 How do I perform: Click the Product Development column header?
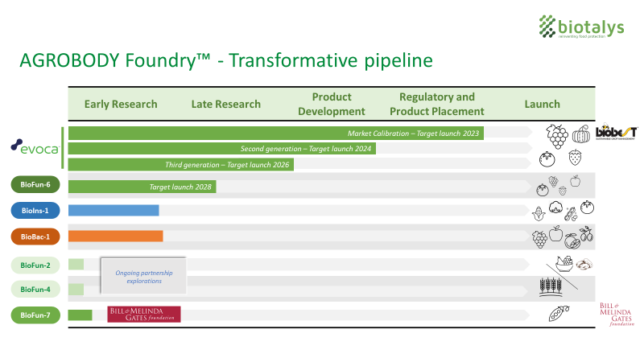coord(332,105)
